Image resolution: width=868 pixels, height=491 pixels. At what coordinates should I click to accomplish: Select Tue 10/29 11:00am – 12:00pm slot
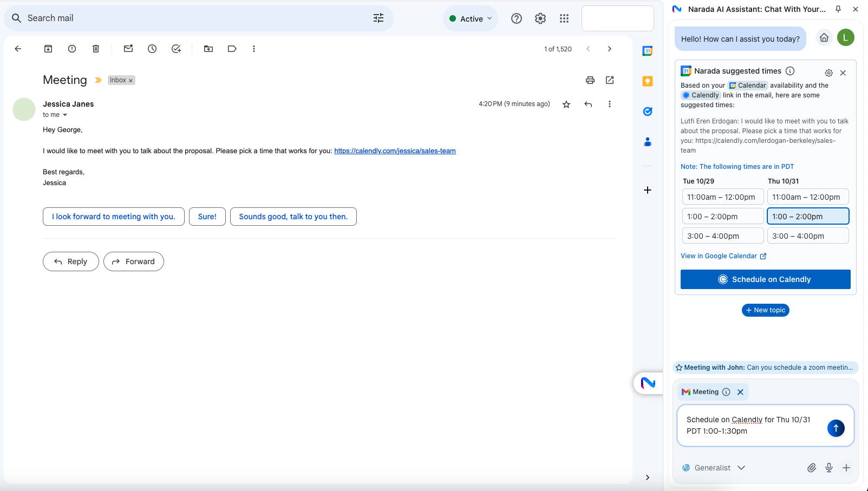(723, 197)
